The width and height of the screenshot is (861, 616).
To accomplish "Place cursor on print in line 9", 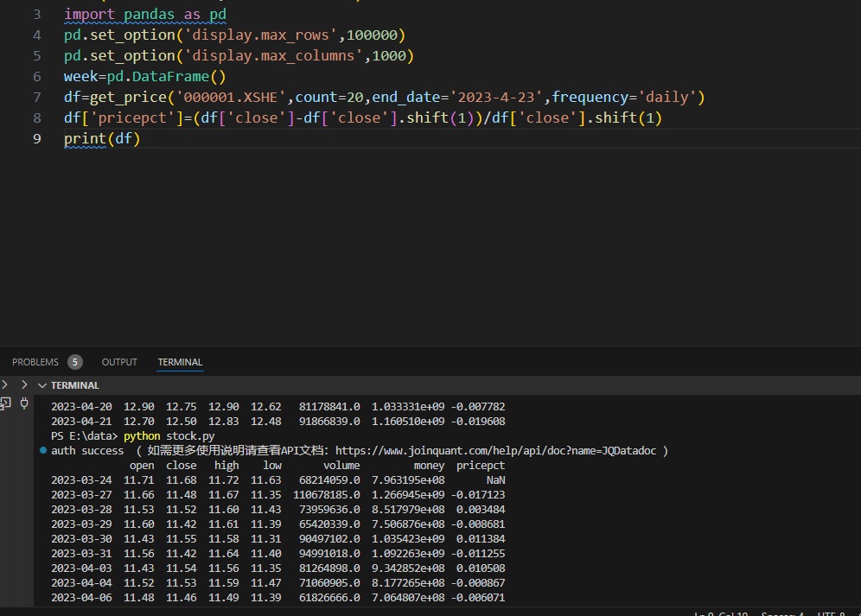I will click(85, 138).
